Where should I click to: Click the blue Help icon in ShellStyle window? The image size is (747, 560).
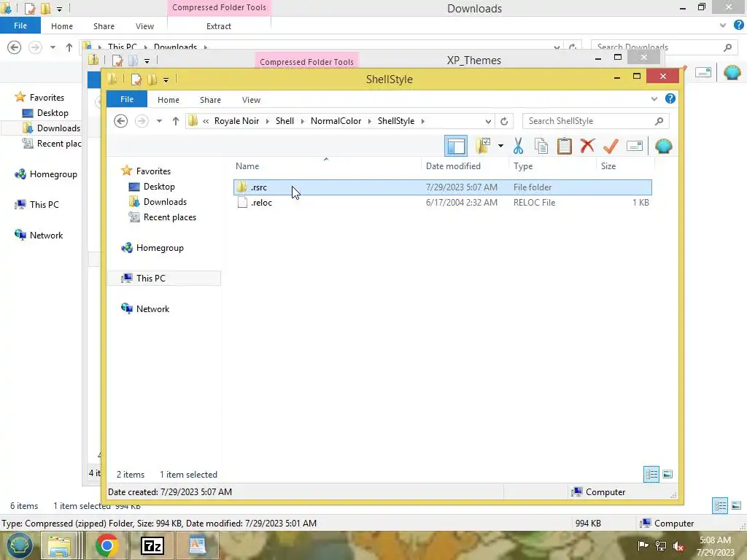coord(670,98)
